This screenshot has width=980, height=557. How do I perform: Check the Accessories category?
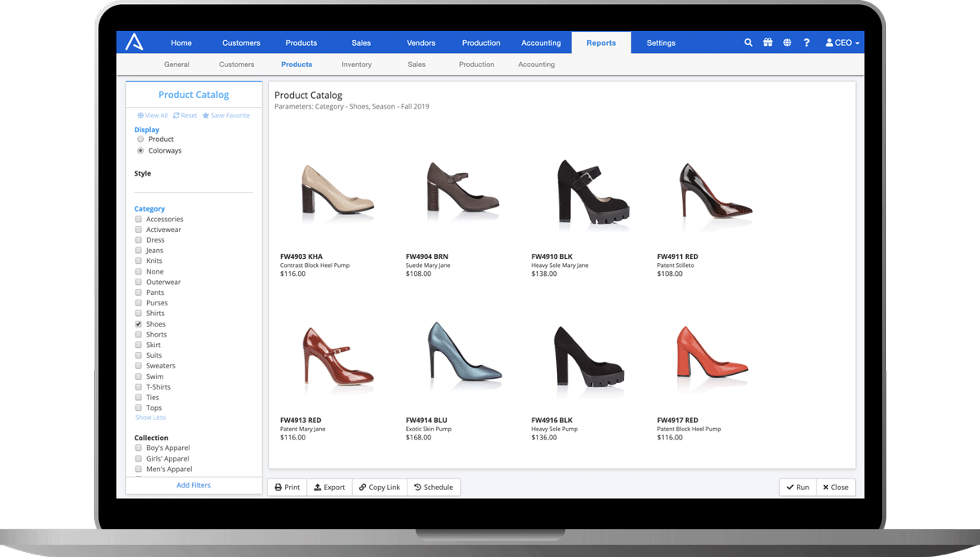[139, 219]
